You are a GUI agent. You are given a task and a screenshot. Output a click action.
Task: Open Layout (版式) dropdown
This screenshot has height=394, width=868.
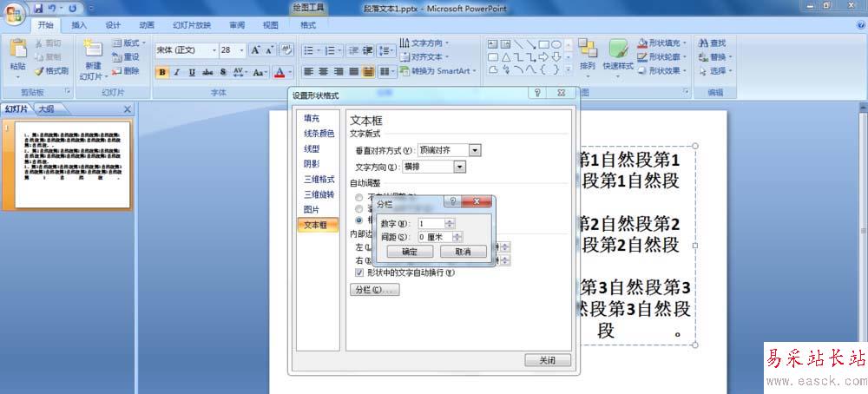coord(129,43)
